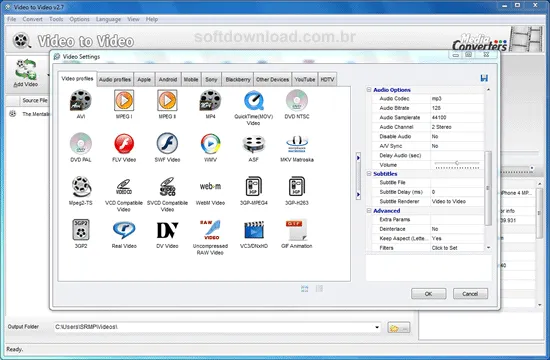The height and width of the screenshot is (360, 550).
Task: Open the Add Video dropdown arrow
Action: coord(48,75)
